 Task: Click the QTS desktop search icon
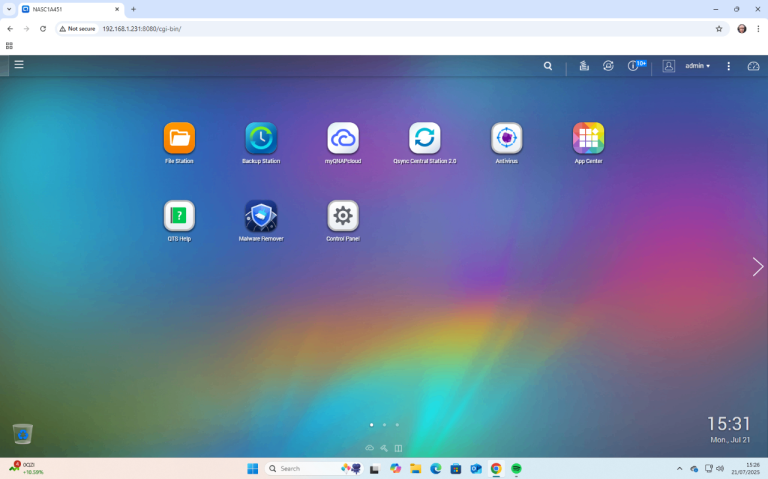pyautogui.click(x=548, y=66)
